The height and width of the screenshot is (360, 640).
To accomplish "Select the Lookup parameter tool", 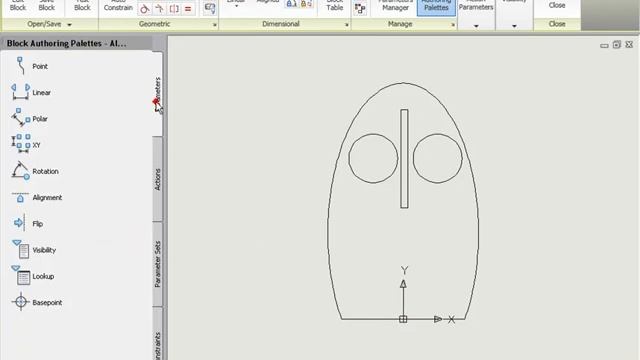I will pos(33,276).
